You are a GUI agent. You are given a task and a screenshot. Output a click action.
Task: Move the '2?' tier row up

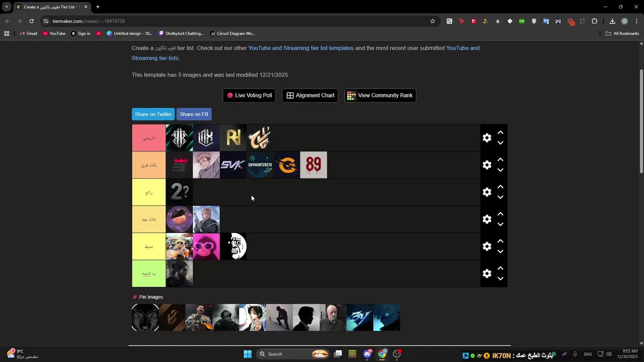coord(500,187)
